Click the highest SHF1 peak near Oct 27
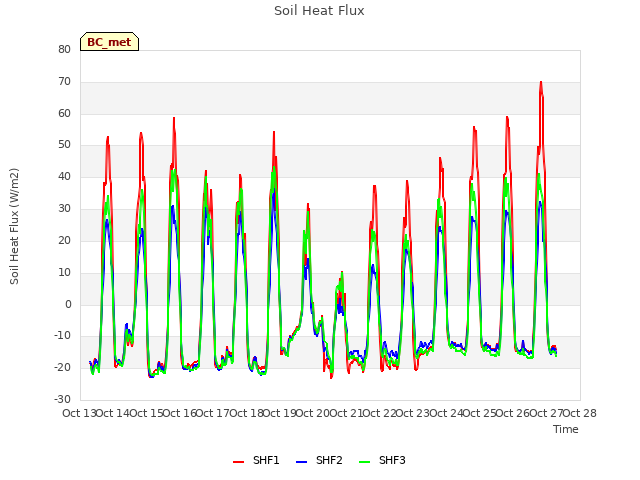 tap(541, 82)
